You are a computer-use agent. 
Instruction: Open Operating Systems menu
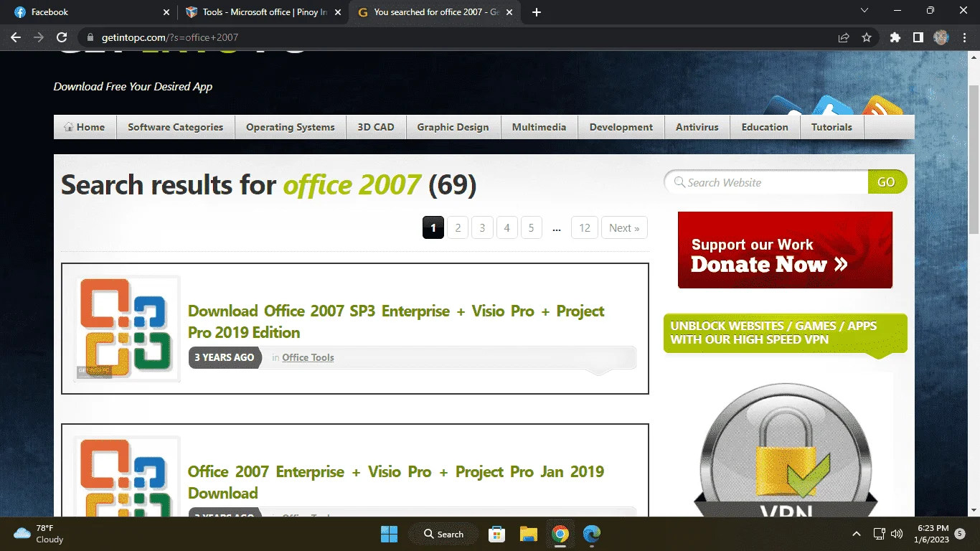pyautogui.click(x=291, y=127)
